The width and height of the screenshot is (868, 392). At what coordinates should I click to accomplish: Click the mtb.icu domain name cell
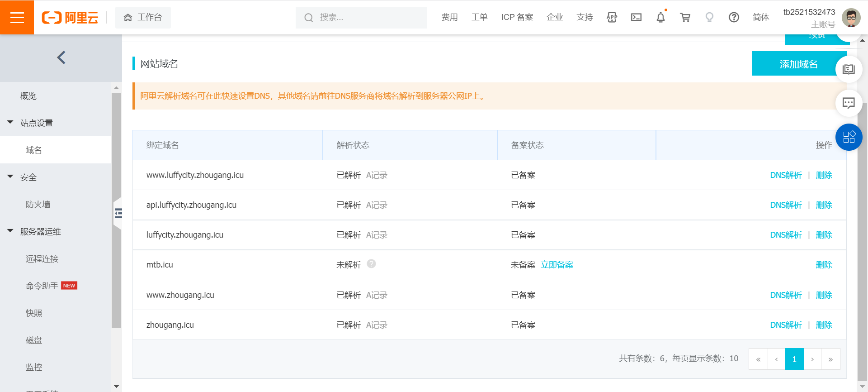160,265
